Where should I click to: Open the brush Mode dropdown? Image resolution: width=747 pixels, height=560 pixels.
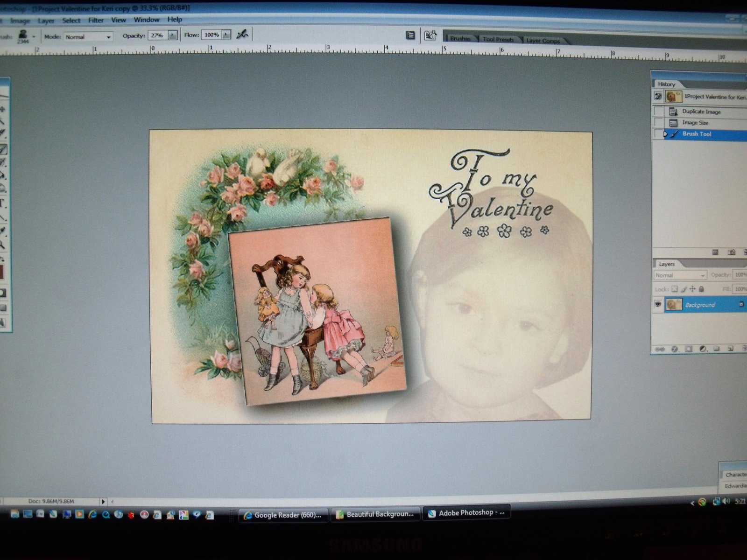pos(88,36)
